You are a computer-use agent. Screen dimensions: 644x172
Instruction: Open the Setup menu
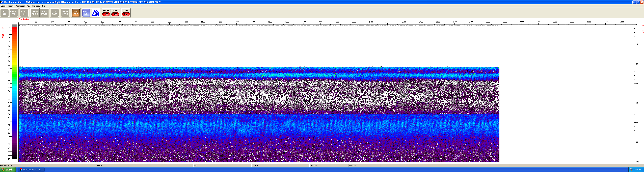point(3,6)
